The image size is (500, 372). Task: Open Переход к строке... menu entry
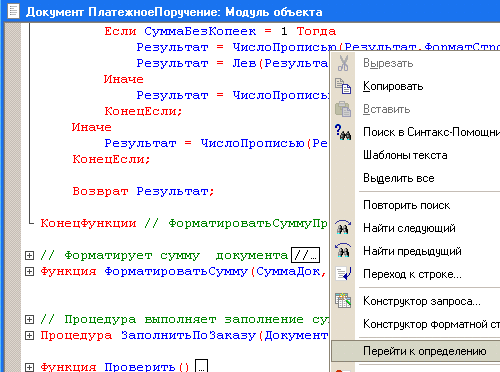click(412, 274)
